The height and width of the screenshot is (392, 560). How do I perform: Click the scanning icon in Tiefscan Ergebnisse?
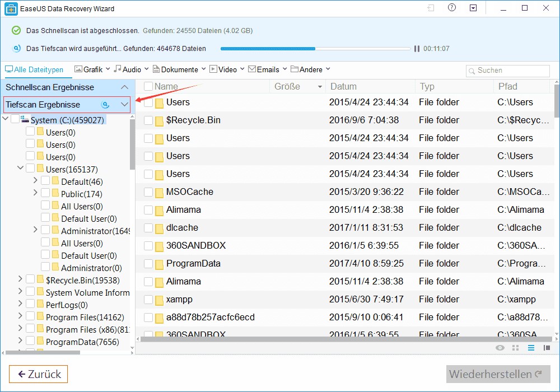pyautogui.click(x=105, y=105)
